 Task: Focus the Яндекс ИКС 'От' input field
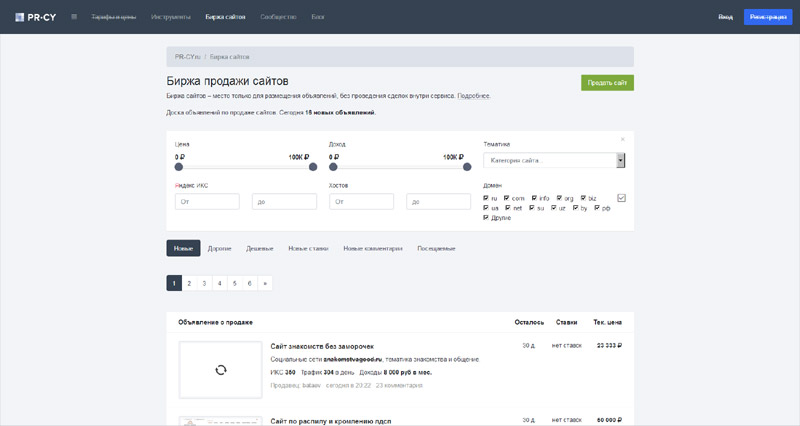[207, 202]
